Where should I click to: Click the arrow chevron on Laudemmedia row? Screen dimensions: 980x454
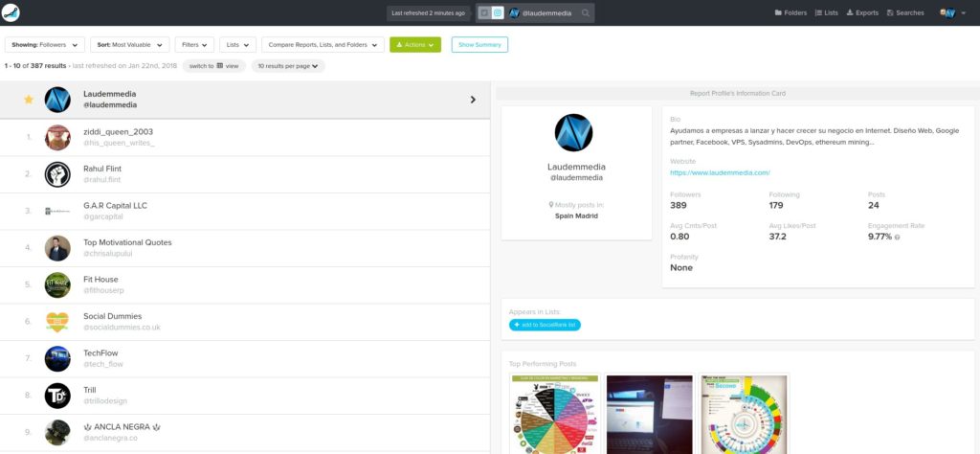click(x=473, y=100)
